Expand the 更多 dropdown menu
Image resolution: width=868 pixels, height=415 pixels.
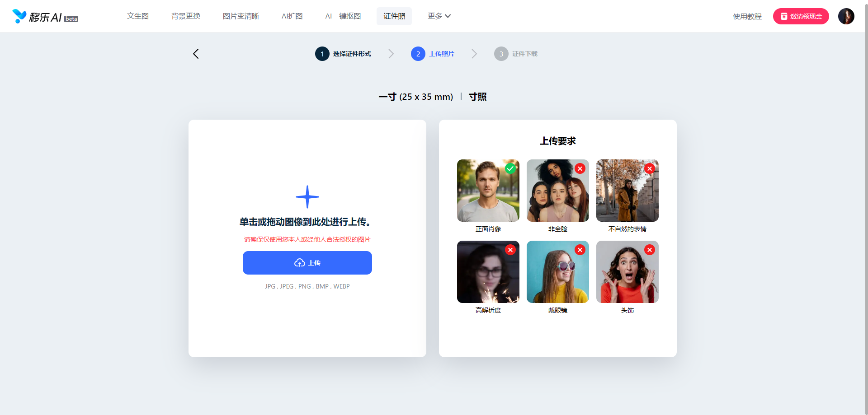coord(439,16)
